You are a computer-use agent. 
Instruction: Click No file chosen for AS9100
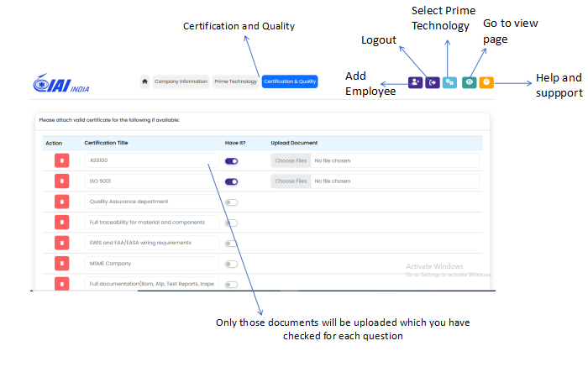[333, 160]
